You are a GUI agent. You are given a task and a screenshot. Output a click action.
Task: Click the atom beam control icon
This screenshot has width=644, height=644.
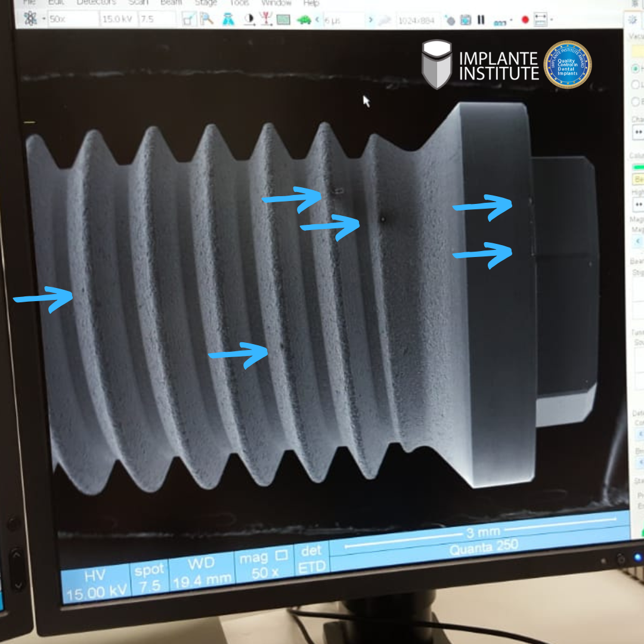point(30,19)
